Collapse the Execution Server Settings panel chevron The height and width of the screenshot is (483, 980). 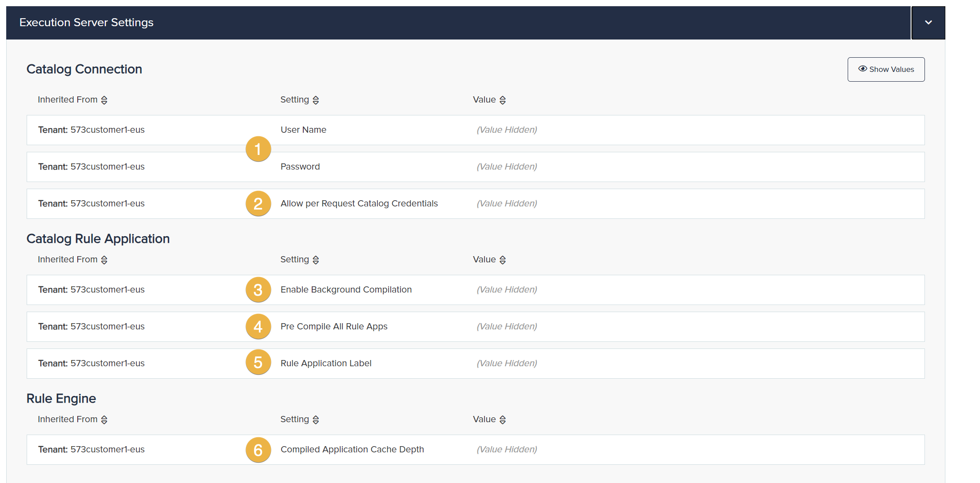[x=928, y=23]
